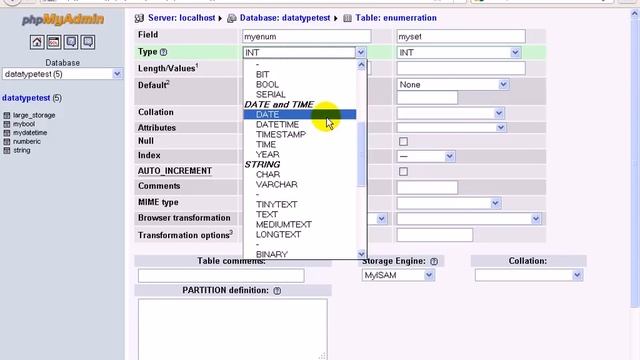
Task: Open the myset Type dropdown
Action: point(459,52)
